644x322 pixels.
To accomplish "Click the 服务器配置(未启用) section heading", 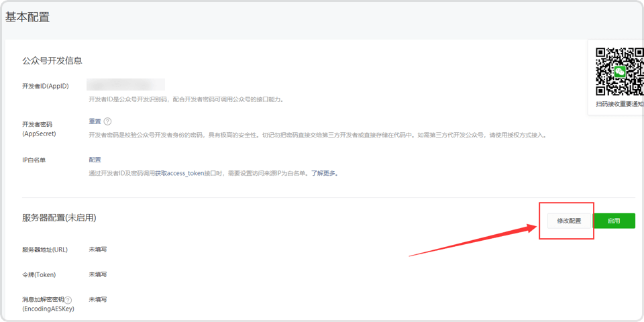I will (59, 218).
